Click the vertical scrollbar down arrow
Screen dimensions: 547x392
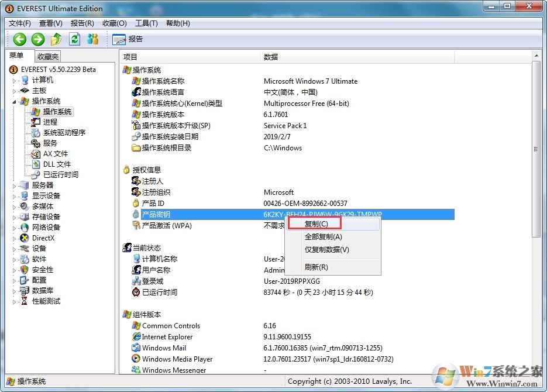click(x=536, y=369)
